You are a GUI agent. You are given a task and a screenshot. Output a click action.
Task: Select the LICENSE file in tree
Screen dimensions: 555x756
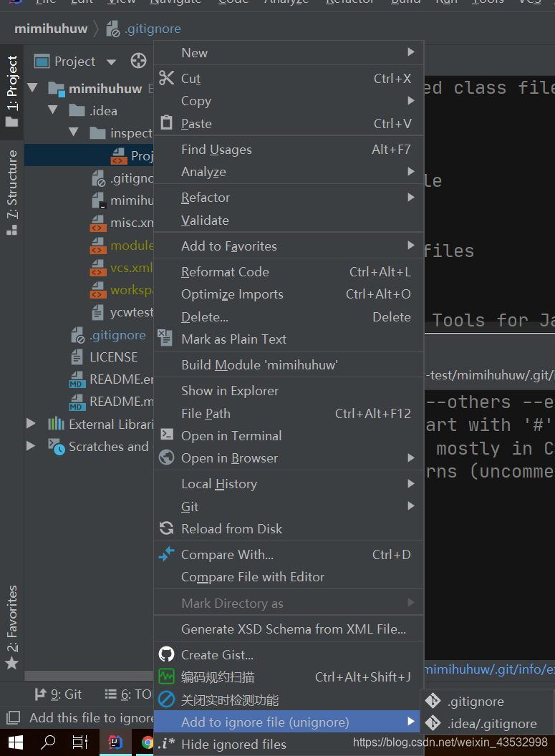(113, 357)
